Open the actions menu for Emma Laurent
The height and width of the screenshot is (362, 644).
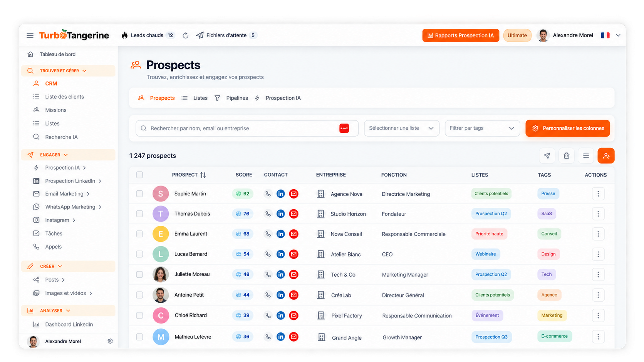tap(598, 234)
